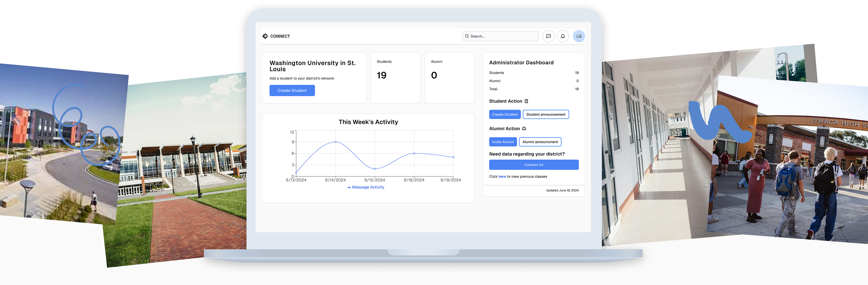Click the Alumni Action heading
Image resolution: width=868 pixels, height=285 pixels.
(x=504, y=128)
